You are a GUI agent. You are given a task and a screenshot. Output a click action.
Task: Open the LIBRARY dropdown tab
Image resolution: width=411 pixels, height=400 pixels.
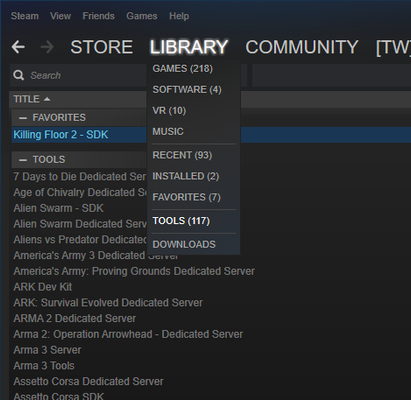189,47
